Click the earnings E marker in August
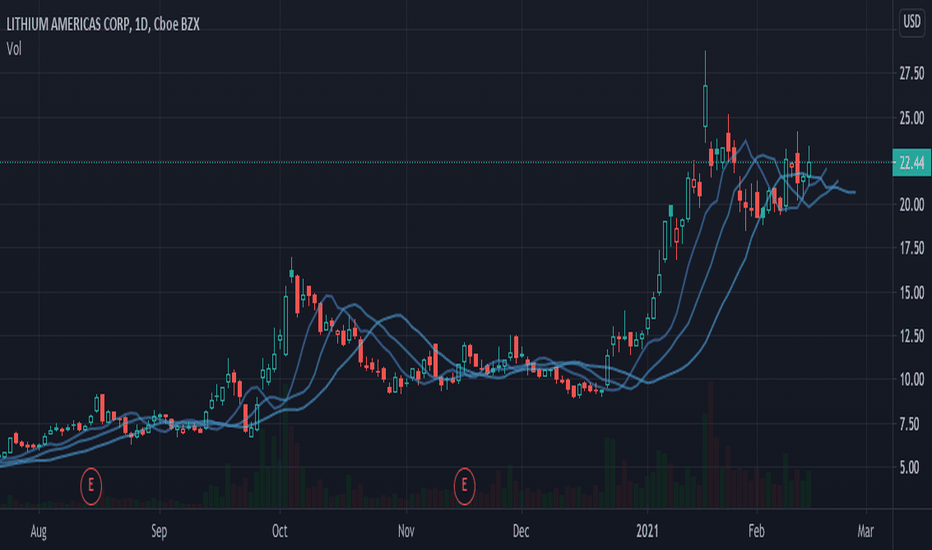 [91, 486]
